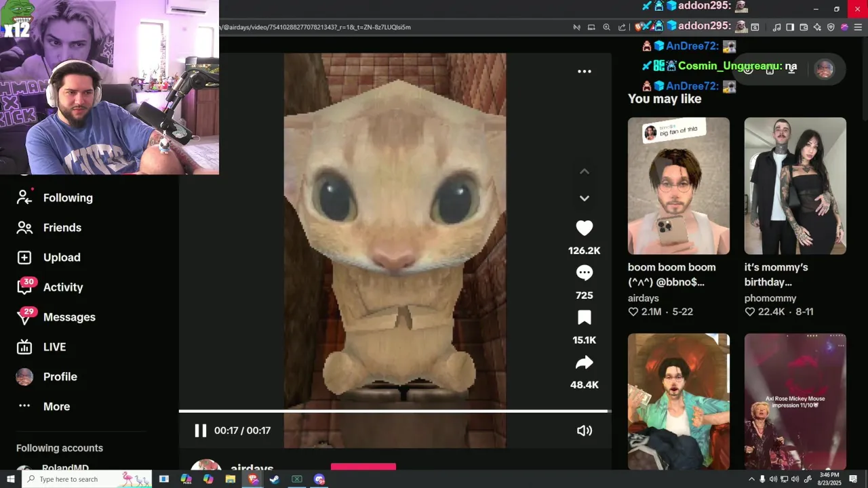This screenshot has width=868, height=488.
Task: Bookmark the video using the 15.1K icon
Action: pyautogui.click(x=584, y=318)
